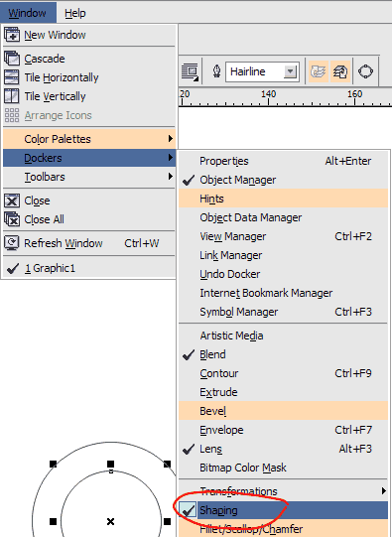Click the middle-right selection handle

coord(167,521)
